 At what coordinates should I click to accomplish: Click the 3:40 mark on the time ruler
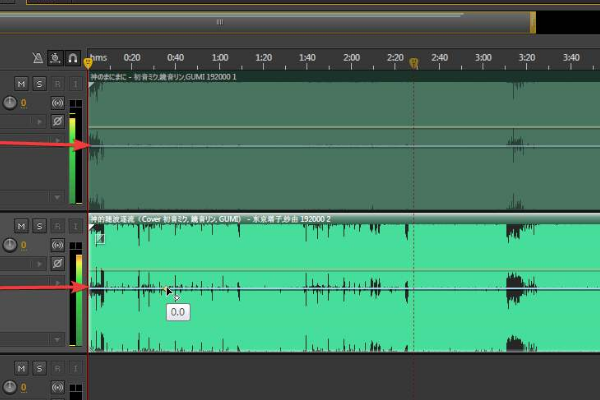click(x=571, y=58)
